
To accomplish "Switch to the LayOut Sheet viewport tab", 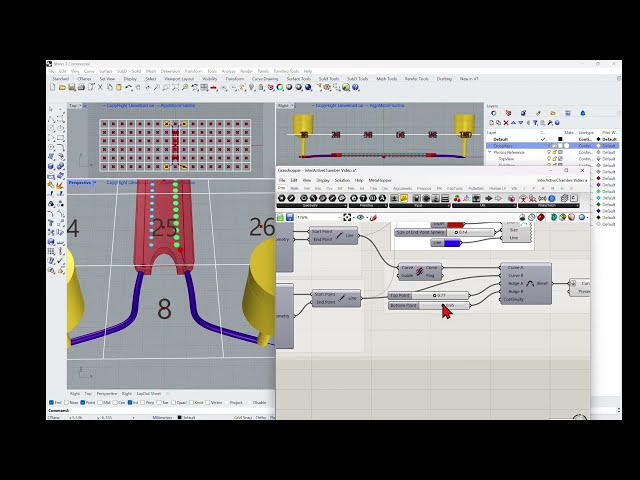I will [149, 394].
